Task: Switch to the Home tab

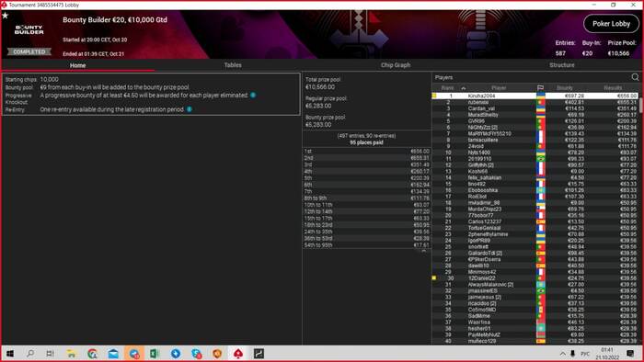Action: (x=77, y=65)
